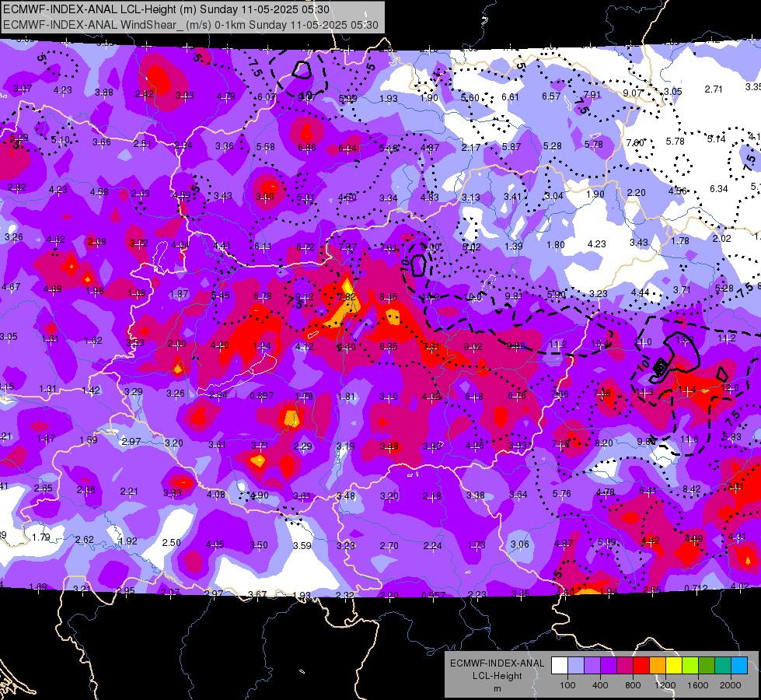Click the wind shear value 3.06
This screenshot has height=700, width=761.
520,544
